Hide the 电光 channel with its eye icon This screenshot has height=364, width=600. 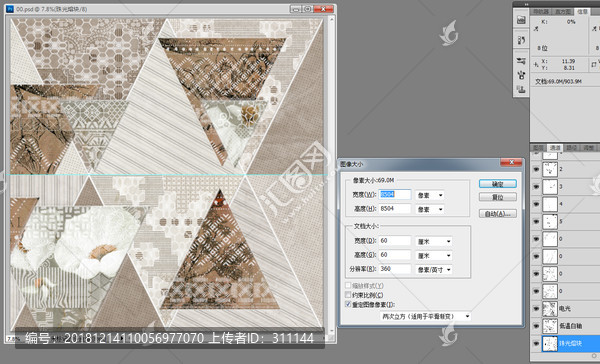(x=536, y=308)
